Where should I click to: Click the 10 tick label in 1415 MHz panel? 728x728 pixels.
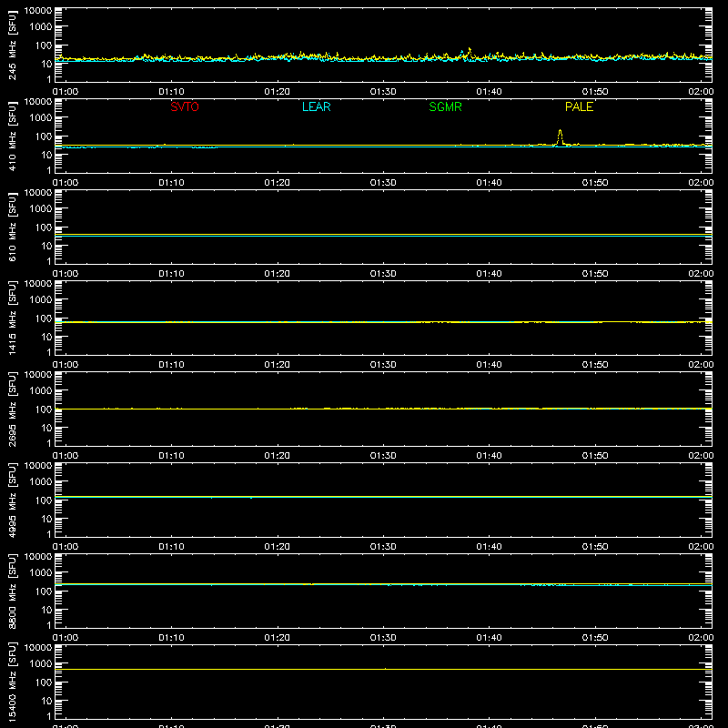[x=46, y=337]
